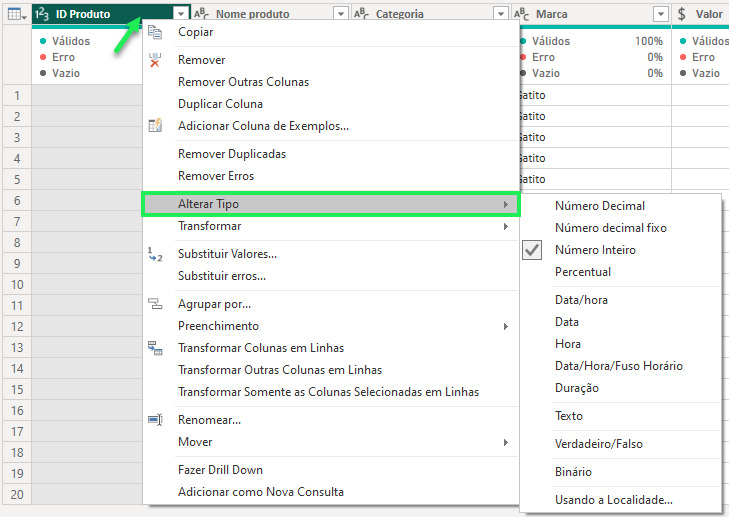Click the Transformar Colunas em Linhas icon
Image resolution: width=729 pixels, height=517 pixels.
pyautogui.click(x=155, y=348)
